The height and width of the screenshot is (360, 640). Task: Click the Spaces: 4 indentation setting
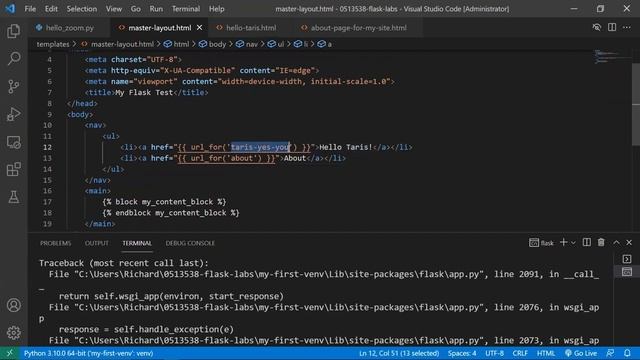[x=462, y=353]
